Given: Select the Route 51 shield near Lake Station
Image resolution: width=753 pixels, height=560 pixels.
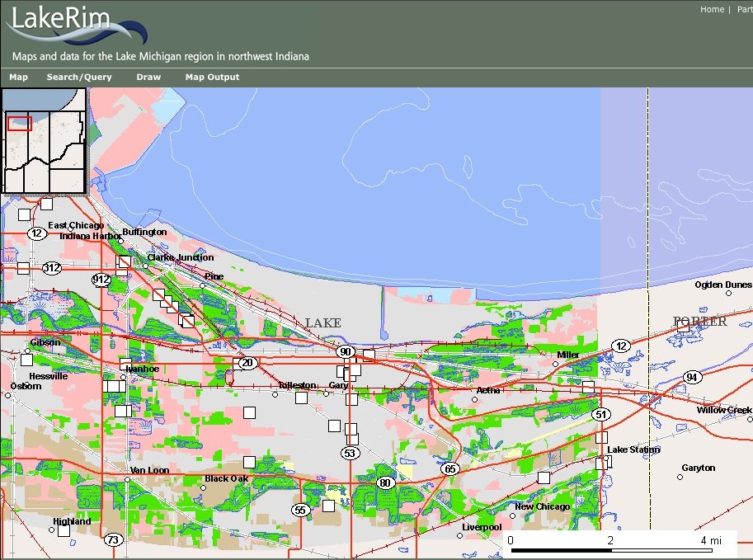Looking at the screenshot, I should (601, 415).
